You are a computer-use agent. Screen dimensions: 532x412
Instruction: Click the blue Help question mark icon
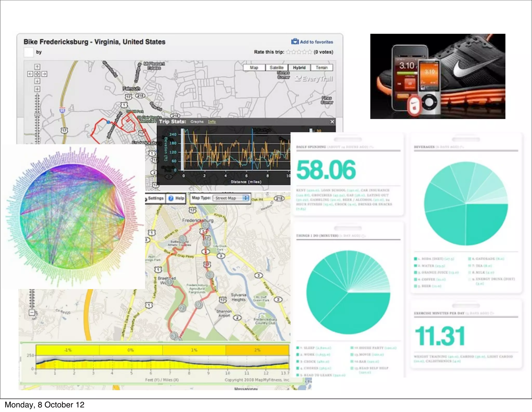(171, 198)
